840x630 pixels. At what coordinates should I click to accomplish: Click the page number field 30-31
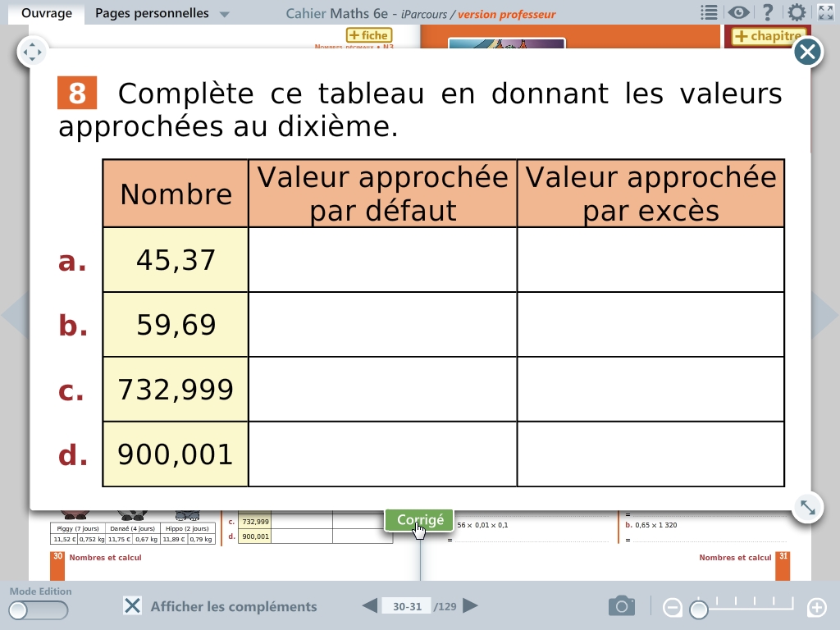407,606
